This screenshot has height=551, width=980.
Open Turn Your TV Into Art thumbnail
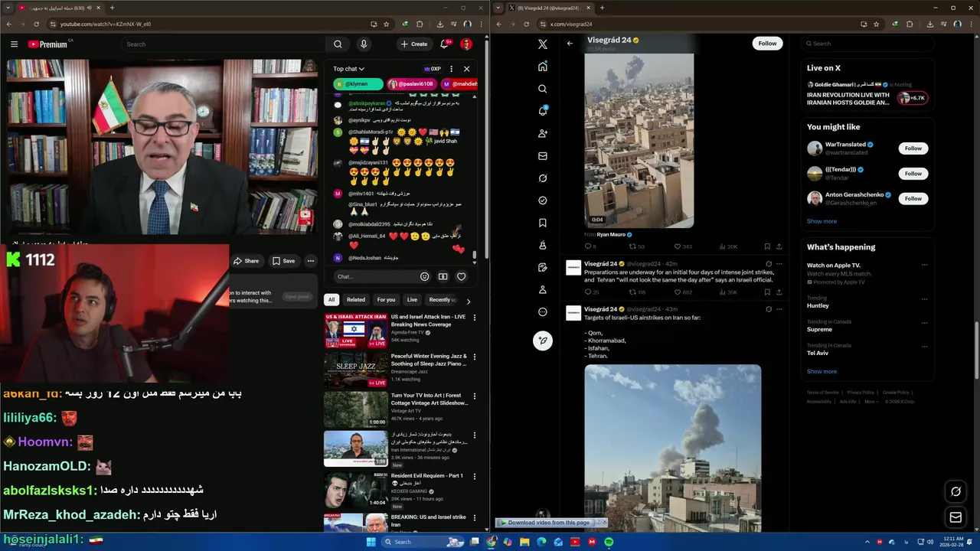coord(355,409)
